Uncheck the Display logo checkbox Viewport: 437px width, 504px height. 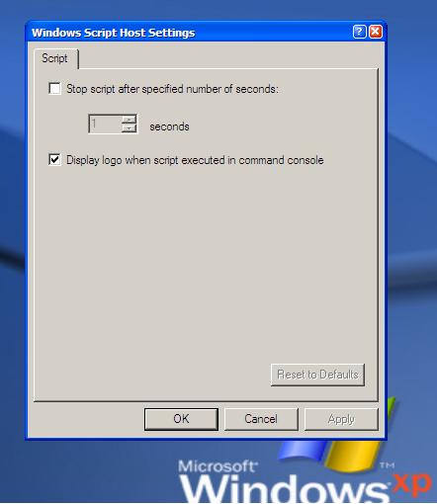54,159
